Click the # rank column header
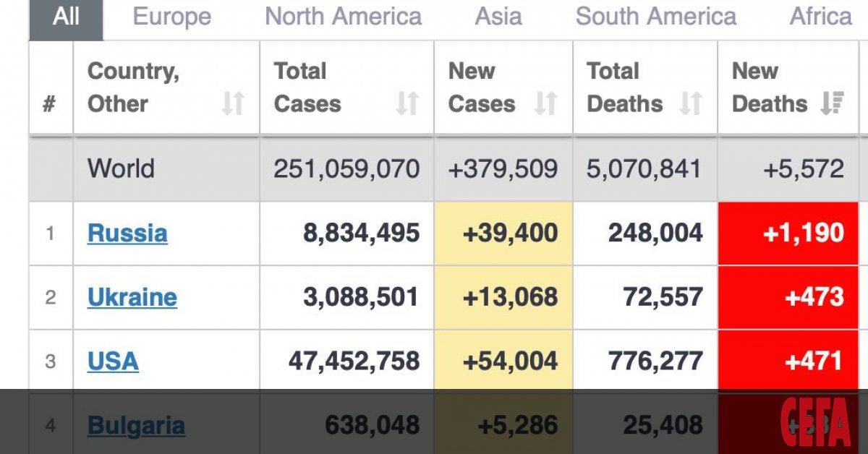 coord(49,104)
